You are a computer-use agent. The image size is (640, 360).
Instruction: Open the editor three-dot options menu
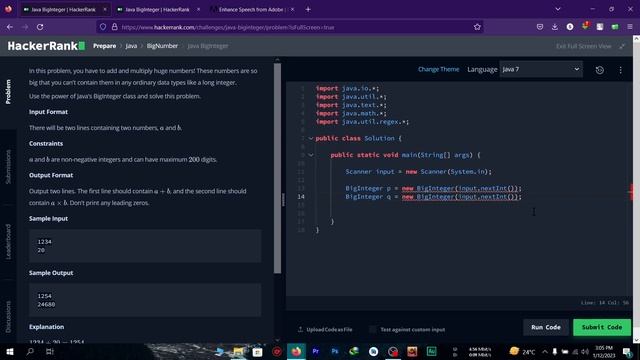[620, 70]
